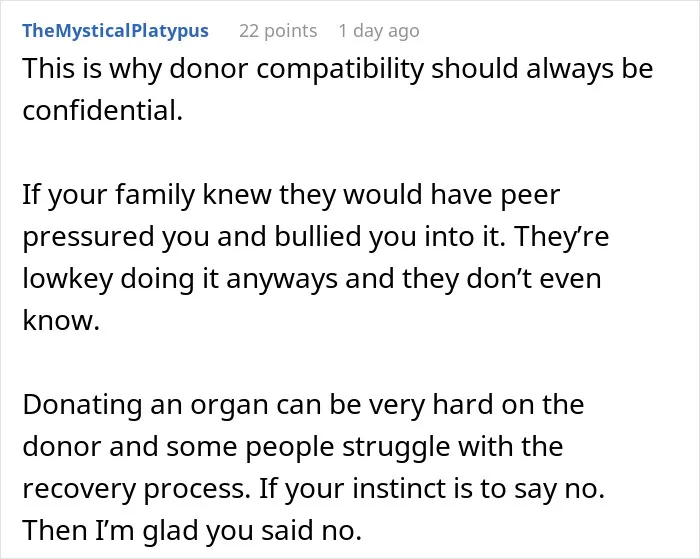Viewport: 700px width, 559px height.
Task: Click the word 'confidential.' in comment
Action: click(x=103, y=110)
